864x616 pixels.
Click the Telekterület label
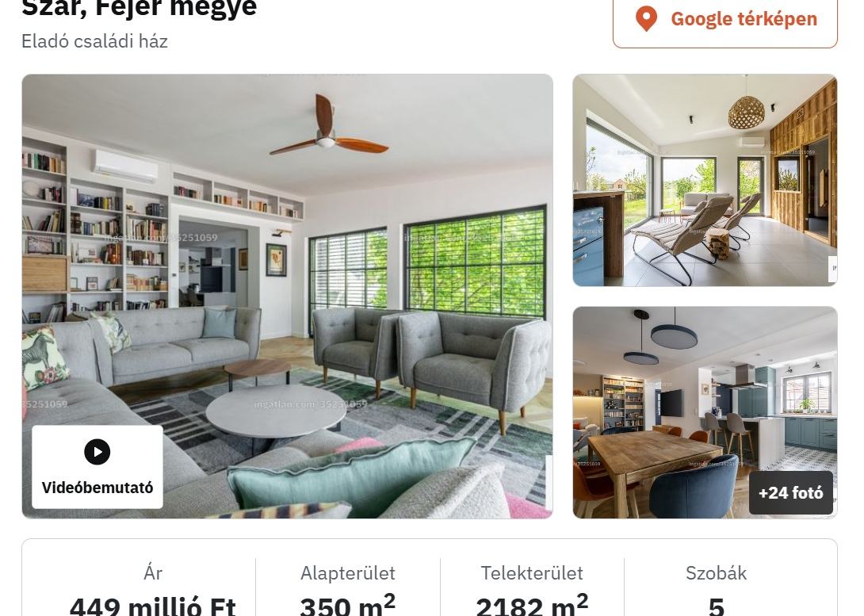click(532, 573)
